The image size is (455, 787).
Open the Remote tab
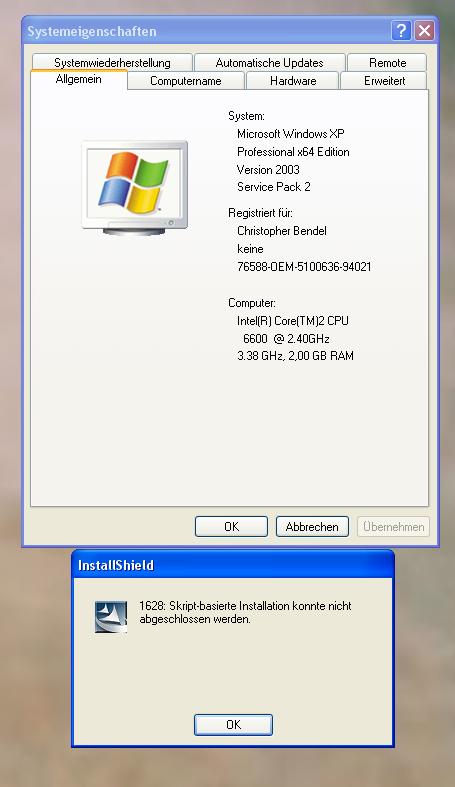point(387,62)
